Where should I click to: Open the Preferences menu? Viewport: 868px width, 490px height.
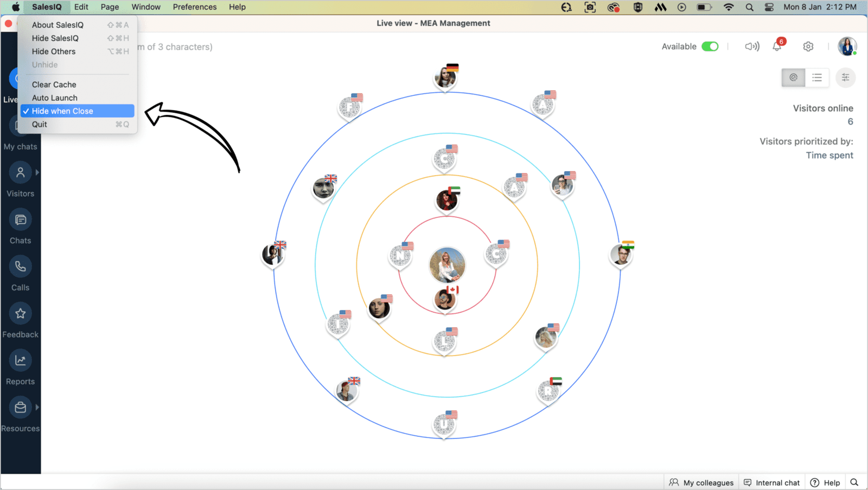(195, 7)
